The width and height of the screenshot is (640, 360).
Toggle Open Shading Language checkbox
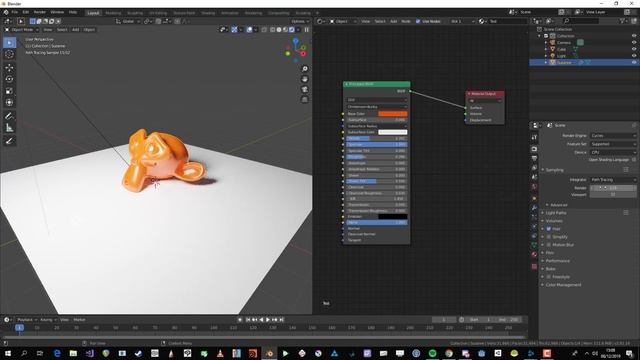pyautogui.click(x=634, y=160)
